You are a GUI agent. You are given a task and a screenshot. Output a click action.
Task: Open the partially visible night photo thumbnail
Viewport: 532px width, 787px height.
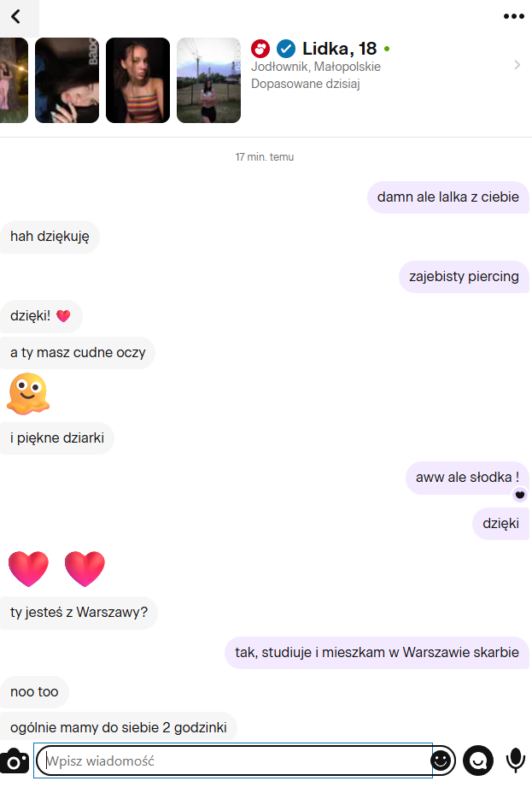pos(14,80)
